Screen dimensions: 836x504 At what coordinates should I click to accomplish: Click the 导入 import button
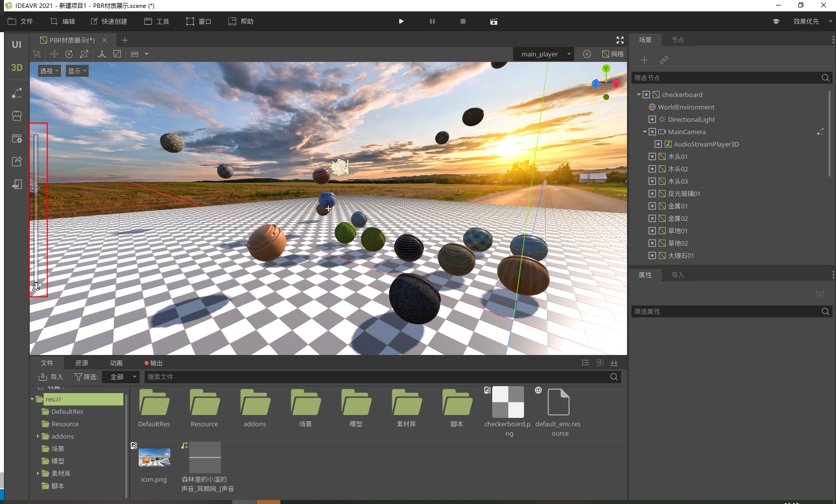(51, 377)
